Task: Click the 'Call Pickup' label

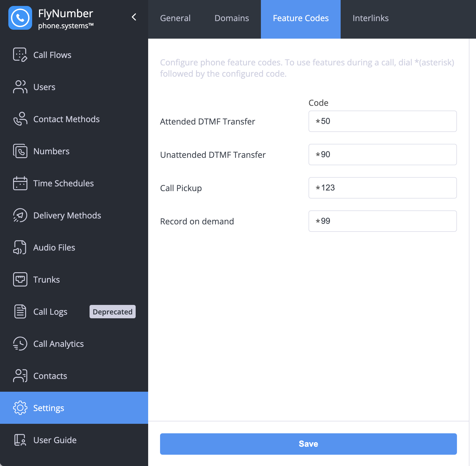Action: tap(181, 188)
